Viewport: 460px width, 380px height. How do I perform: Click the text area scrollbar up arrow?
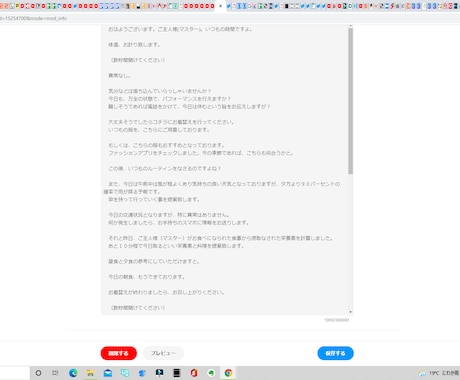pos(351,26)
